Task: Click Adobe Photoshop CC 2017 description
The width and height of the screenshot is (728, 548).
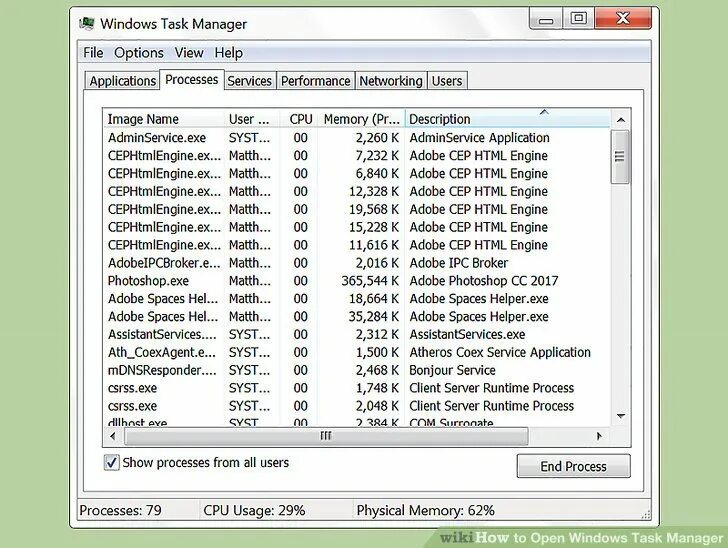Action: point(484,281)
